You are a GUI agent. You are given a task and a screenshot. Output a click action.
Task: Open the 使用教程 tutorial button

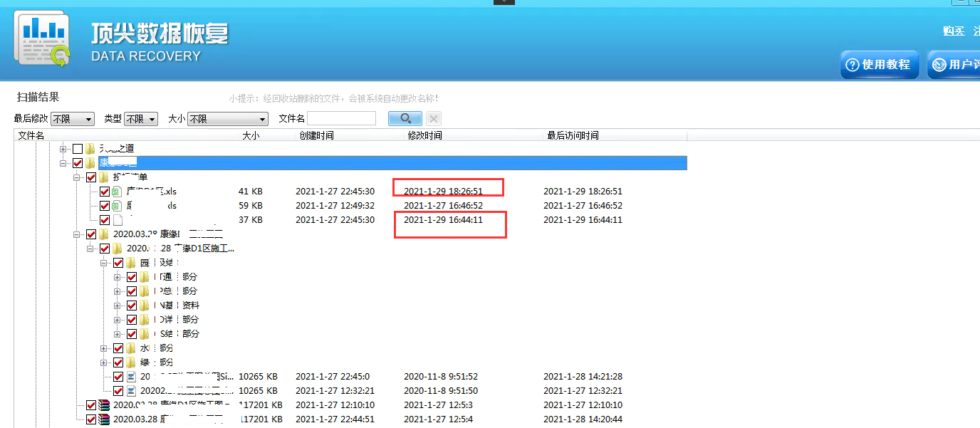pyautogui.click(x=879, y=65)
